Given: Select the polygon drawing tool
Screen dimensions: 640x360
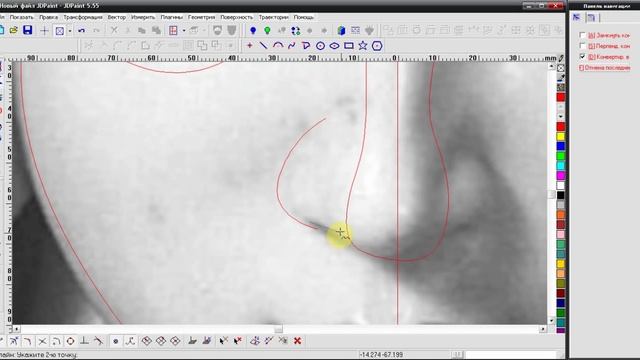Looking at the screenshot, I should tap(377, 46).
